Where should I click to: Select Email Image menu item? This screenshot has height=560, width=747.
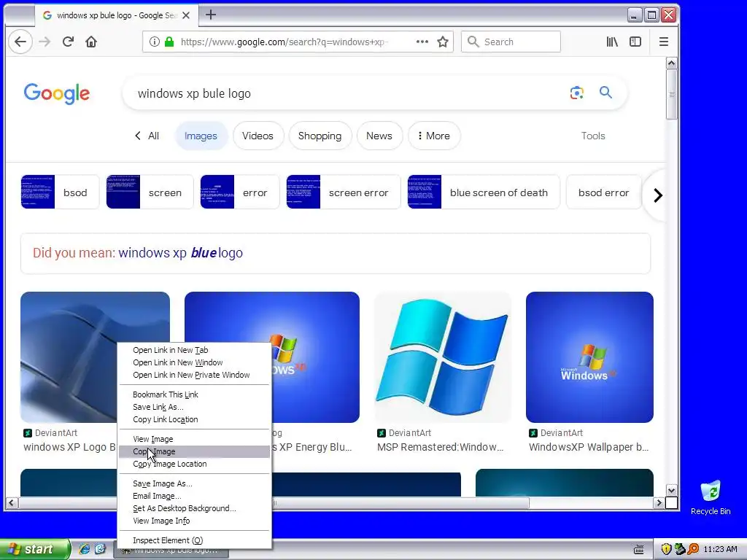click(194, 496)
